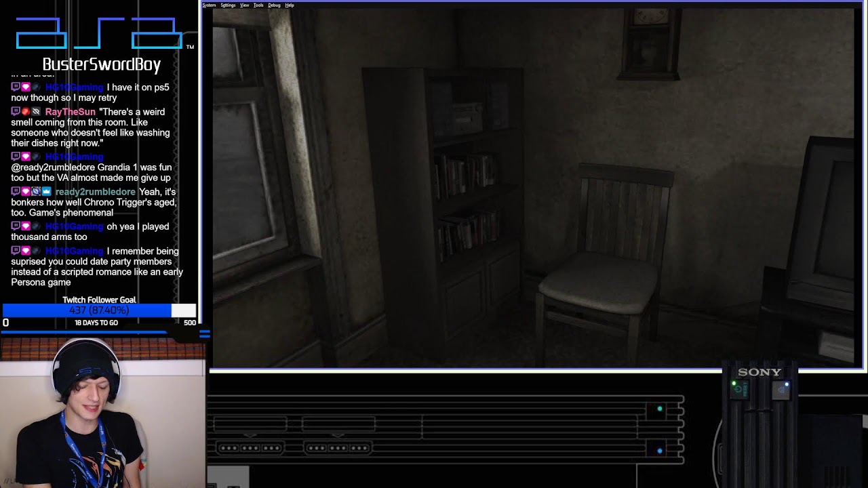
Task: Click the heart badge on 'I remember being' message
Action: [x=26, y=250]
